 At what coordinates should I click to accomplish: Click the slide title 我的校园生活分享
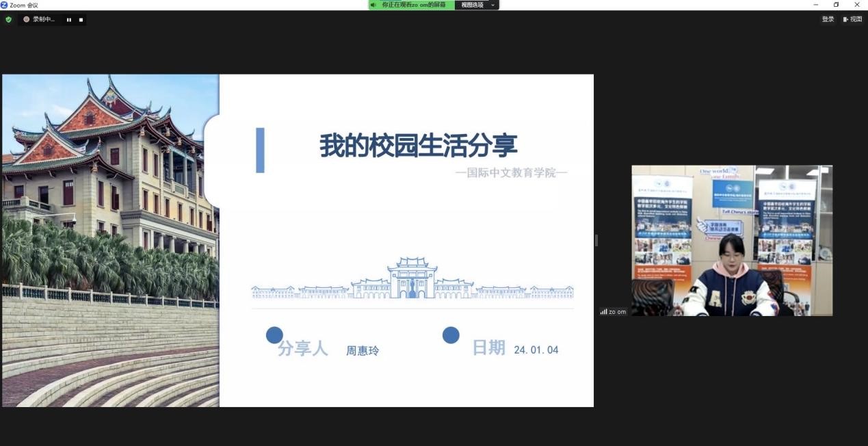point(418,146)
